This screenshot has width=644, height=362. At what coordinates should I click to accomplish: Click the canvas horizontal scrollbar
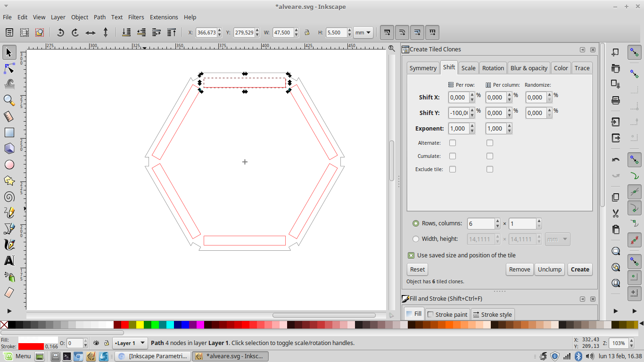click(324, 315)
